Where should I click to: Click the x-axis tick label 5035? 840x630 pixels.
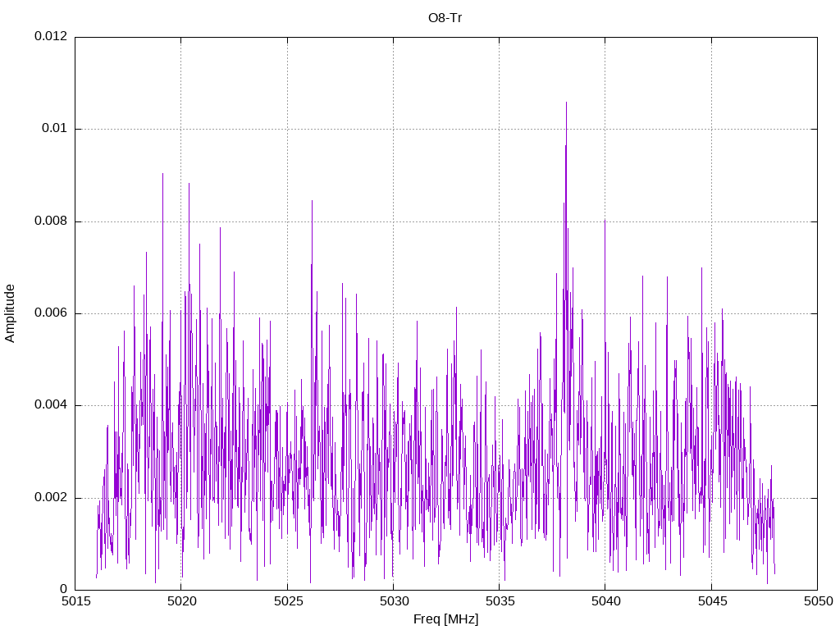click(x=500, y=601)
